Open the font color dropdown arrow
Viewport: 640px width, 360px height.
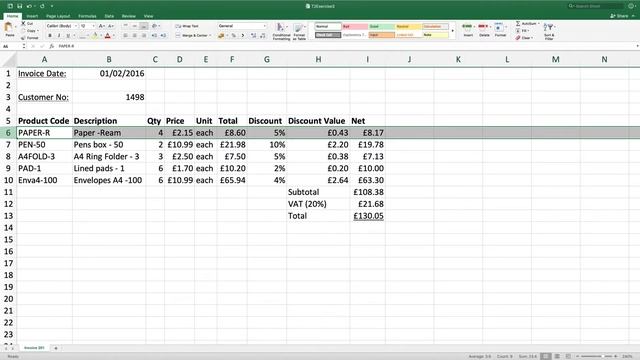click(113, 36)
